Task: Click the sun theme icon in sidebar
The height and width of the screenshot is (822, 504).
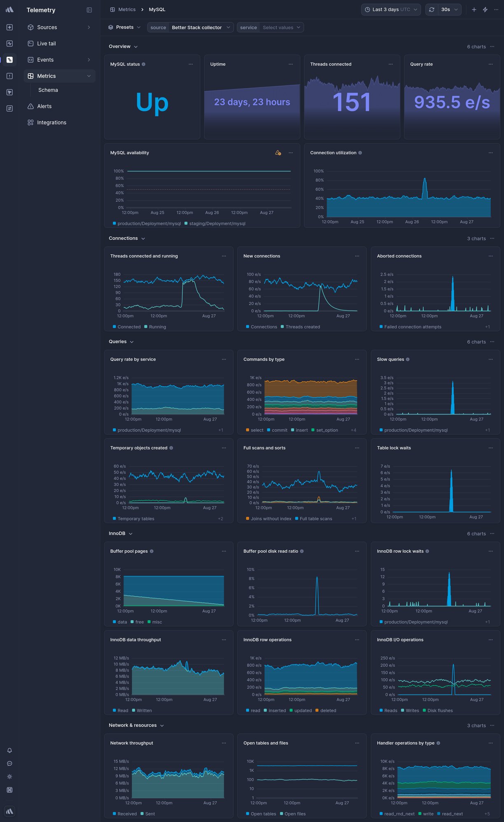Action: (x=9, y=777)
